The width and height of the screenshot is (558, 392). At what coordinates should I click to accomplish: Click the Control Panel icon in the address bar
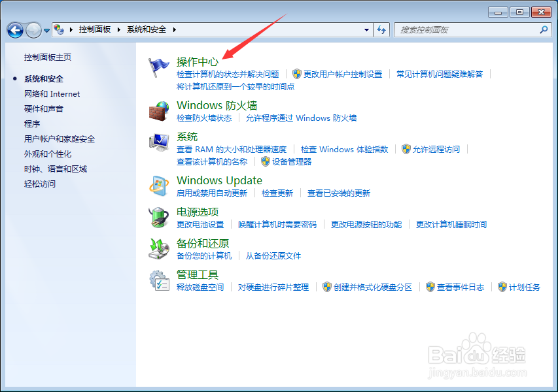point(59,29)
